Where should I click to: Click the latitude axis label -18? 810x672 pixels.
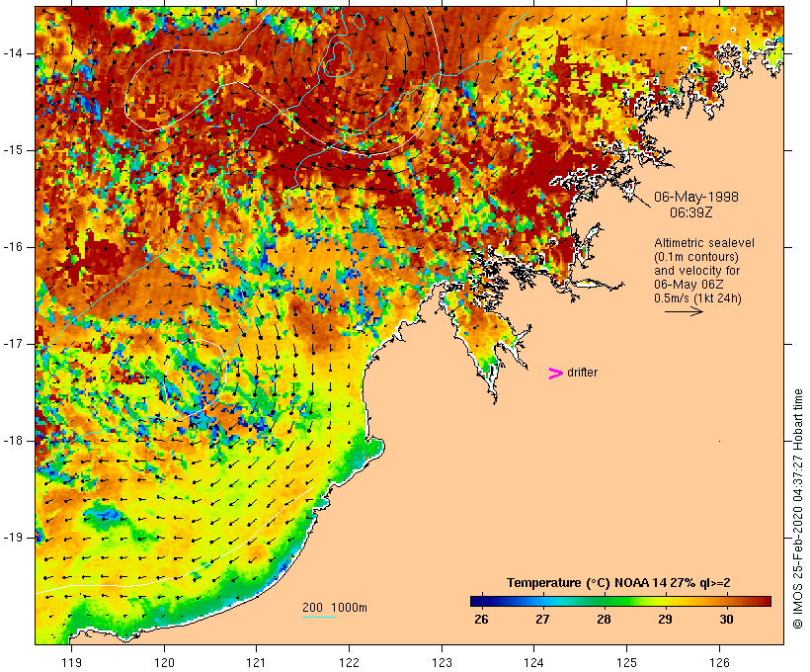[x=13, y=441]
